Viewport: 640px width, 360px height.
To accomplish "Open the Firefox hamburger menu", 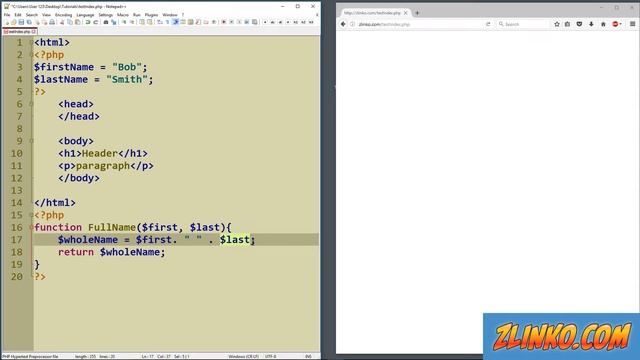I will [x=632, y=24].
